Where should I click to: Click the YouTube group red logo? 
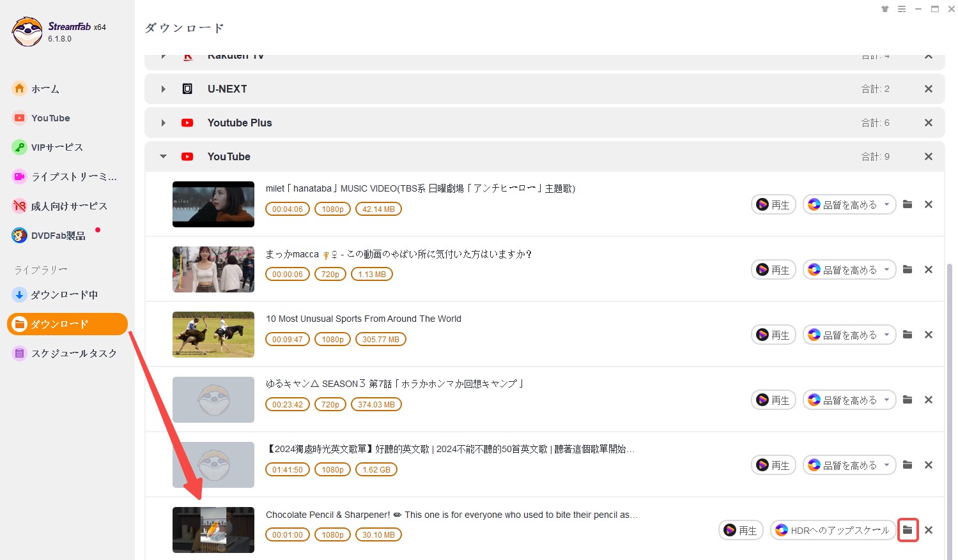click(x=187, y=156)
